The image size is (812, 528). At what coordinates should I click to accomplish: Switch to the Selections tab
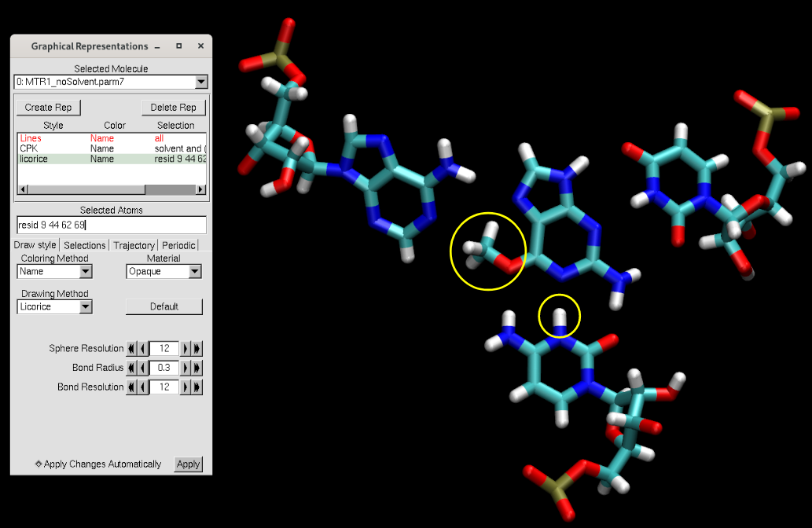point(84,245)
